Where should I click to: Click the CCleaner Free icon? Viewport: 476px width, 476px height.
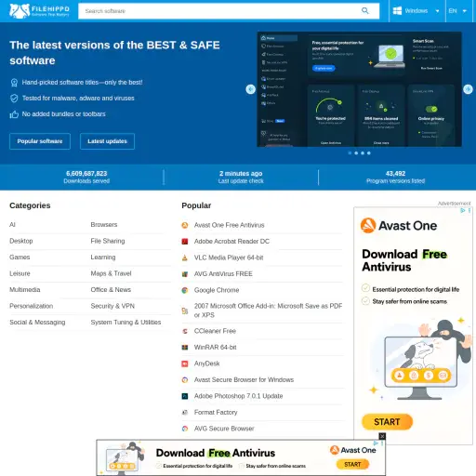[x=185, y=331]
